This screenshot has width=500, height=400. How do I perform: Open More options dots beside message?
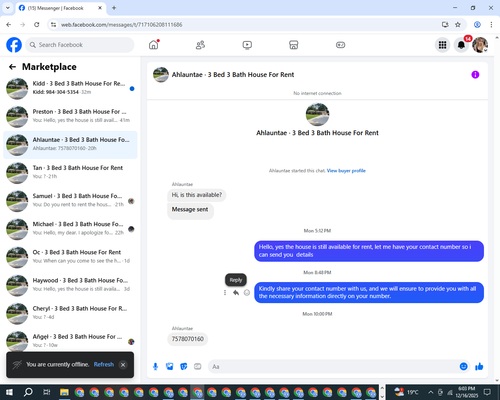pyautogui.click(x=225, y=293)
